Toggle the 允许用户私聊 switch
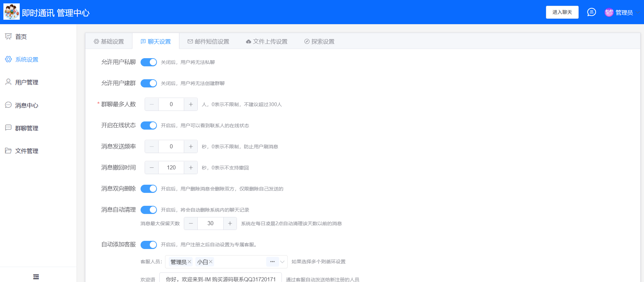644x282 pixels. [x=149, y=62]
